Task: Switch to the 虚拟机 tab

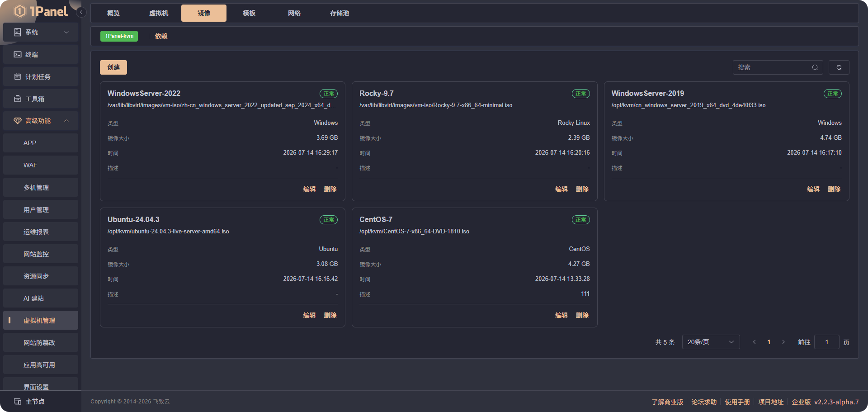Action: coord(159,13)
